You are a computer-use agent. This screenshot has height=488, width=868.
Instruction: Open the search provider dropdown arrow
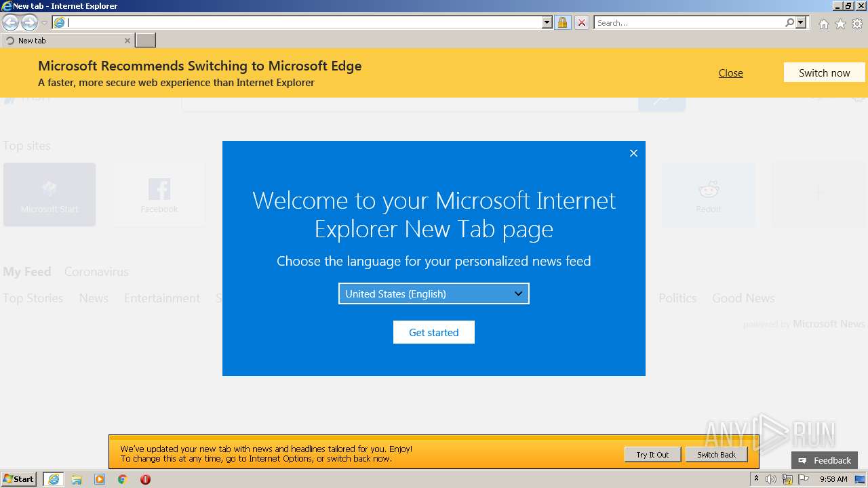click(x=801, y=22)
